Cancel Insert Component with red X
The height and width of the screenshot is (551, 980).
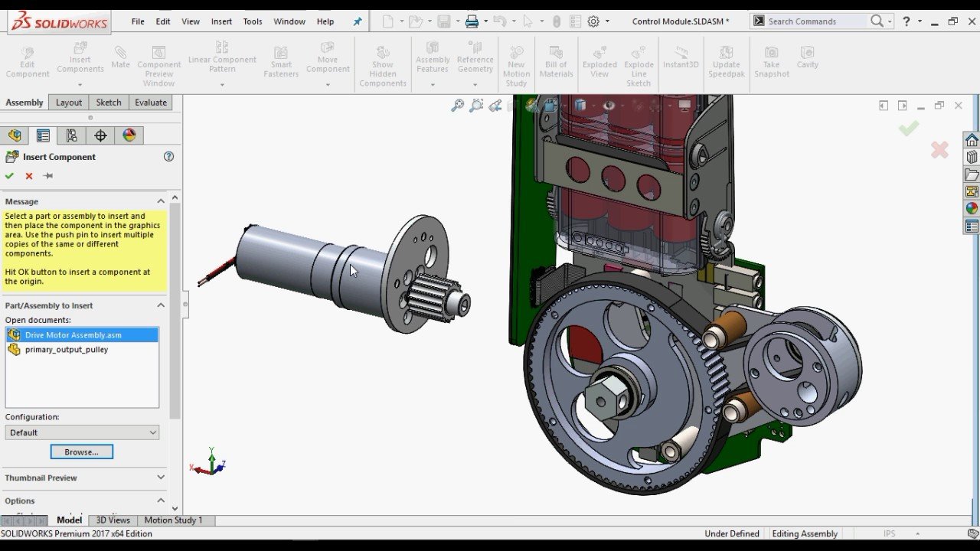(x=29, y=176)
